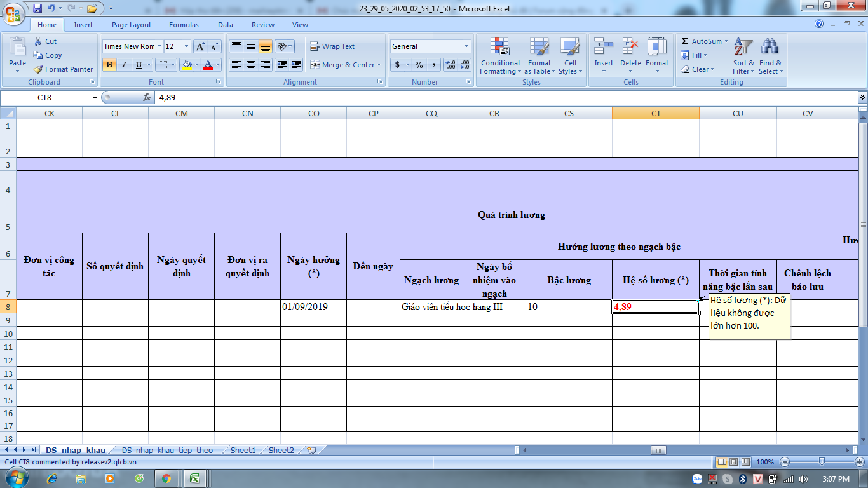The height and width of the screenshot is (488, 868).
Task: Switch to Page Layout tab
Action: click(132, 25)
